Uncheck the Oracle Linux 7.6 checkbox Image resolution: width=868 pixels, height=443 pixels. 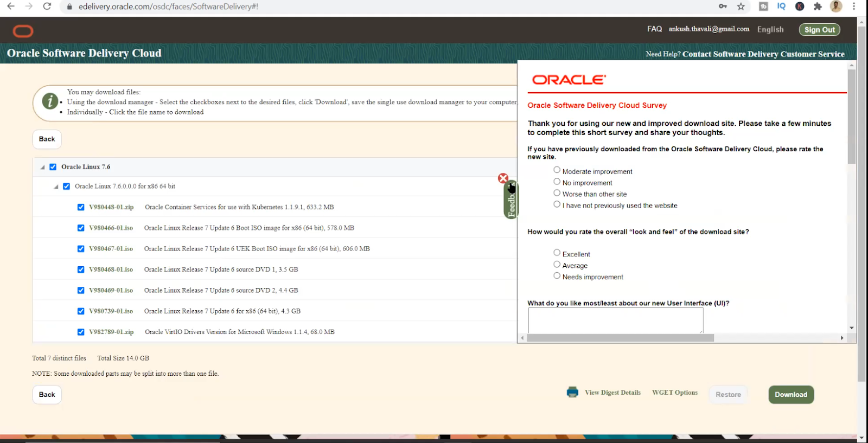click(x=53, y=167)
